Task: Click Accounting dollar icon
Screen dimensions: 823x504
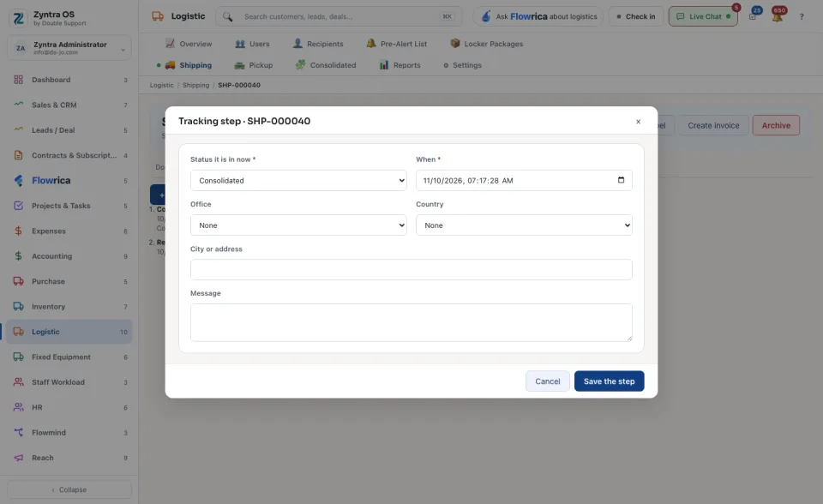Action: 18,256
